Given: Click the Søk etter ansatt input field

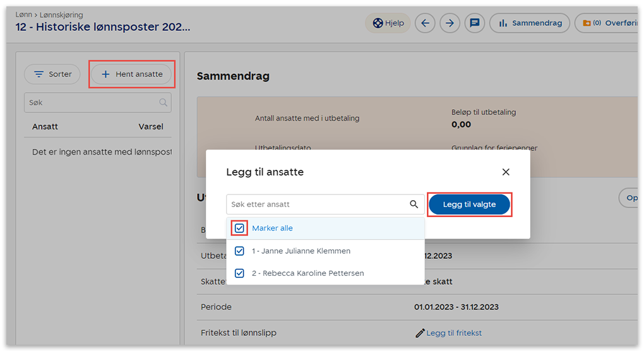Looking at the screenshot, I should (x=316, y=205).
